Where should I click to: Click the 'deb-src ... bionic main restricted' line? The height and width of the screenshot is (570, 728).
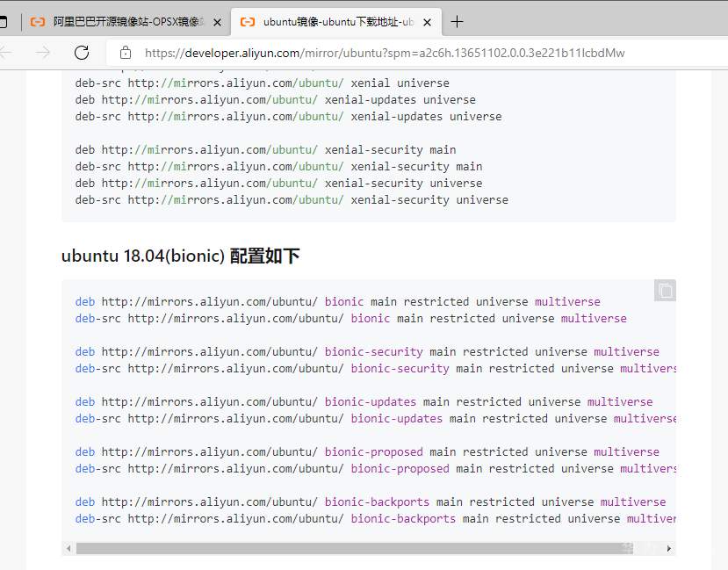pos(351,319)
